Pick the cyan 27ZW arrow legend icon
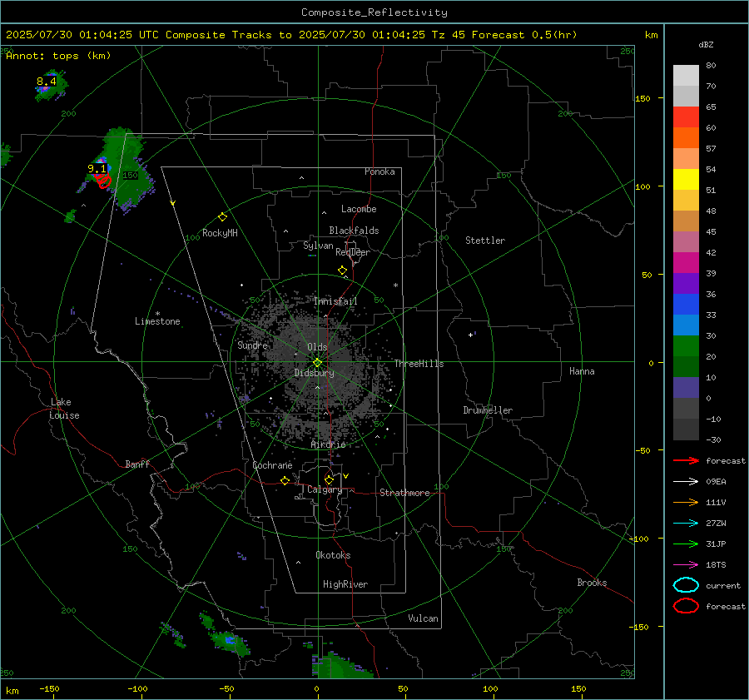The height and width of the screenshot is (700, 749). [x=686, y=524]
